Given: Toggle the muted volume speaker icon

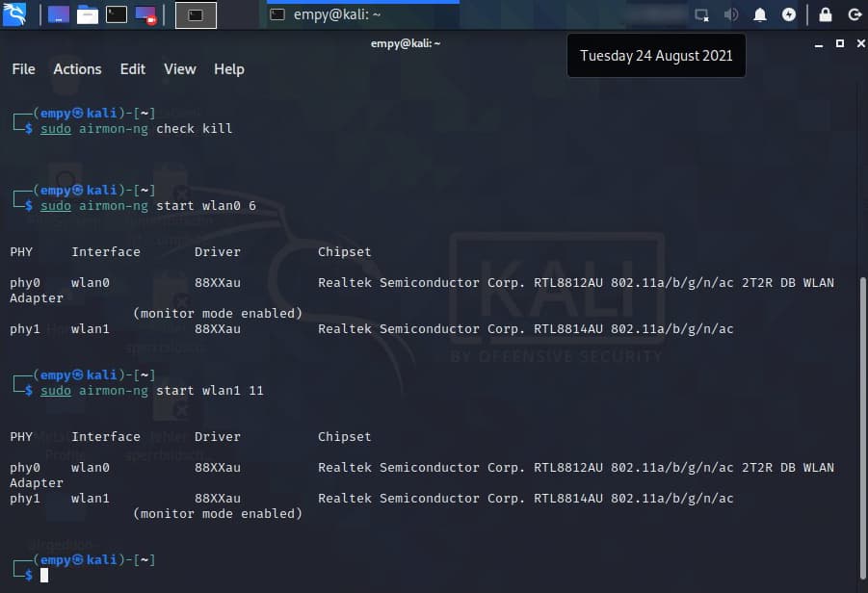Looking at the screenshot, I should (x=730, y=14).
